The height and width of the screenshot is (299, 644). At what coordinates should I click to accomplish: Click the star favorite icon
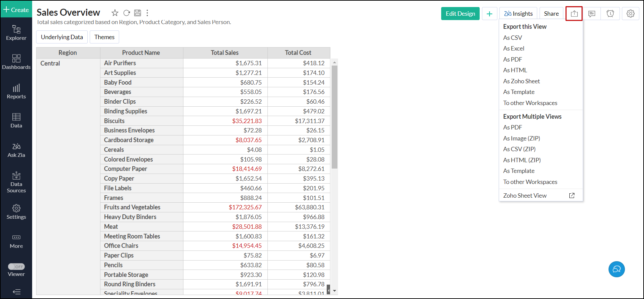(115, 13)
